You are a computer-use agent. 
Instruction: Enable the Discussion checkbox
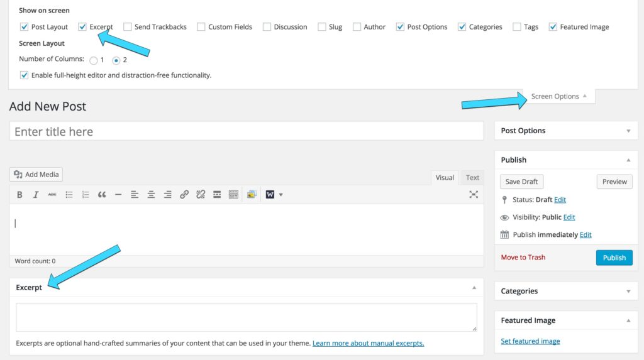(267, 26)
